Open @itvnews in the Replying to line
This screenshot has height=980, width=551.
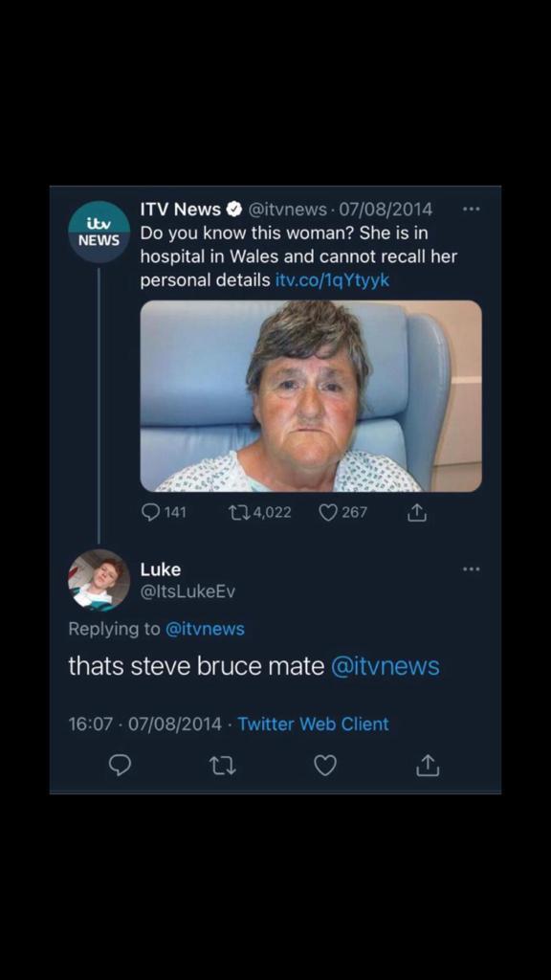205,629
